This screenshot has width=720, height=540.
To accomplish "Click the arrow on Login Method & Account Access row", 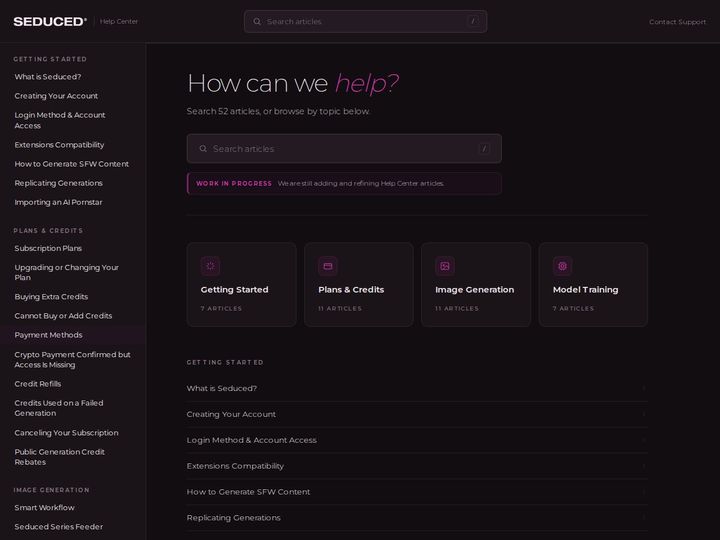I will (644, 440).
